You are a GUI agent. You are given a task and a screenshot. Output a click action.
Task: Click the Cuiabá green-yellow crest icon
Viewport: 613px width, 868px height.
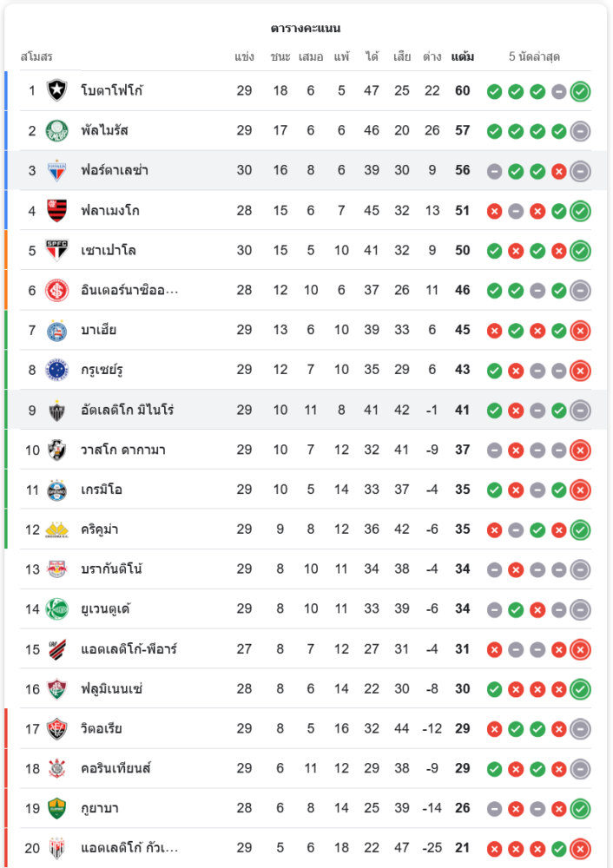pyautogui.click(x=57, y=808)
